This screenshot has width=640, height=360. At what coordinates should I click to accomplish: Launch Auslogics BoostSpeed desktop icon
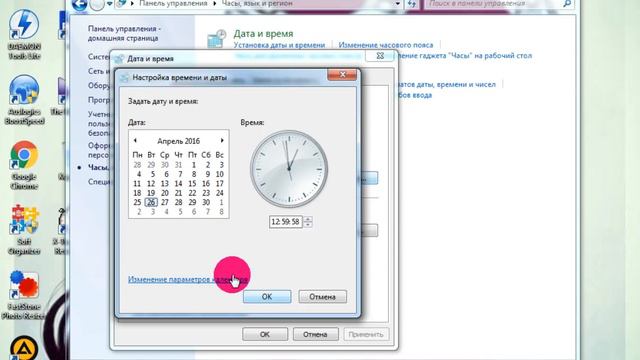pos(24,100)
